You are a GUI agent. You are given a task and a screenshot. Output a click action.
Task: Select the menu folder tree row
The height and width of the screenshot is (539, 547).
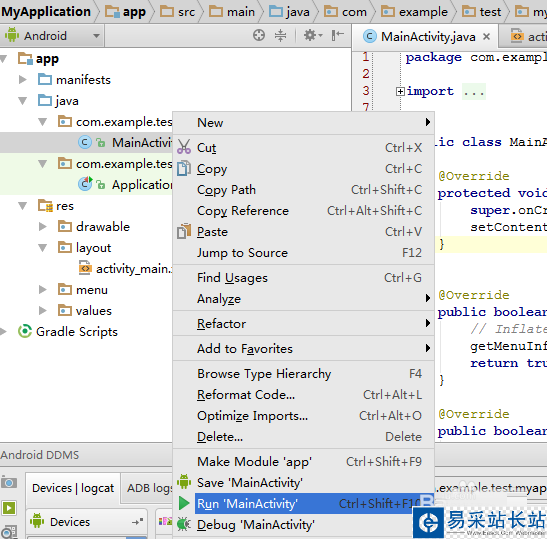[86, 290]
